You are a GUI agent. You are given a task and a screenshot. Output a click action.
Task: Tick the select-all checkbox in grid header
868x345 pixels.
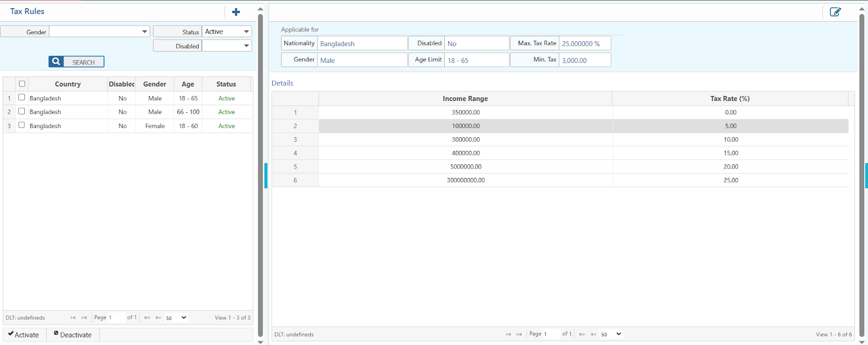click(x=22, y=84)
